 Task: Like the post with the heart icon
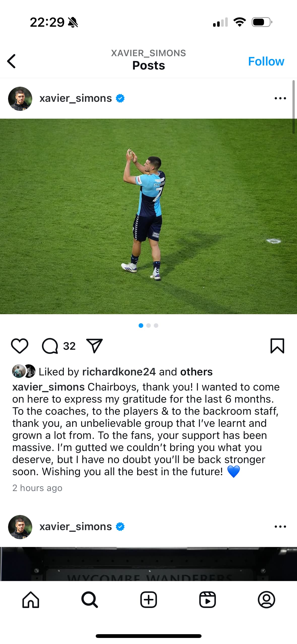pos(20,346)
